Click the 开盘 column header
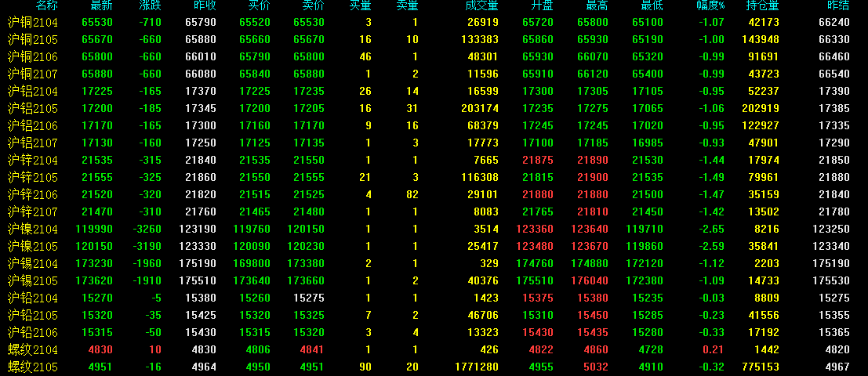This screenshot has height=376, width=868. point(542,6)
